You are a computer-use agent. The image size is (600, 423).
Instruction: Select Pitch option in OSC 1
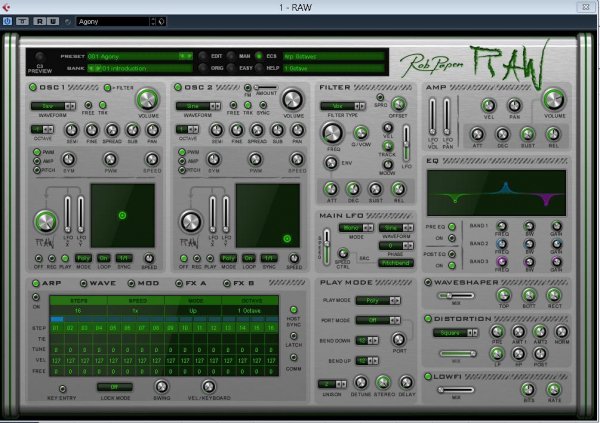(x=37, y=170)
